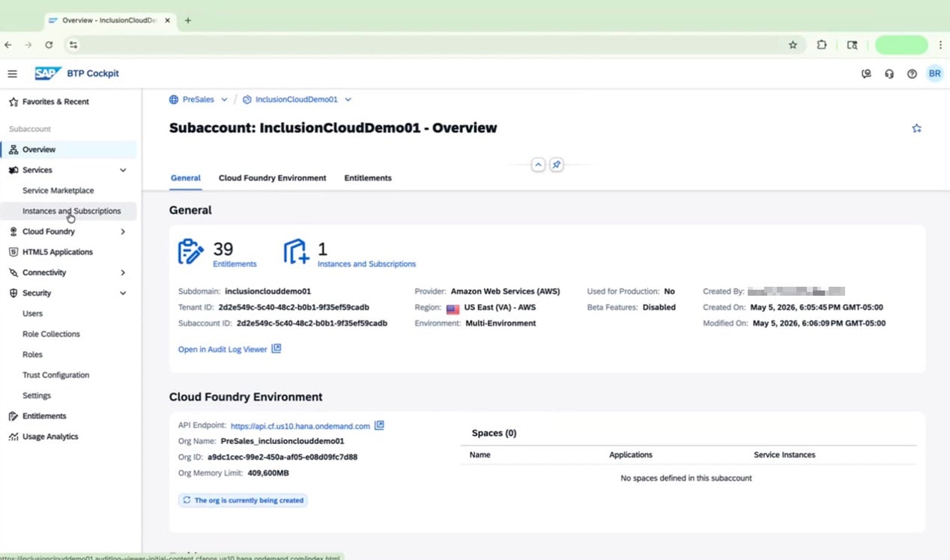Screen dimensions: 950x560
Task: Open the hamburger navigation menu
Action: pos(12,73)
